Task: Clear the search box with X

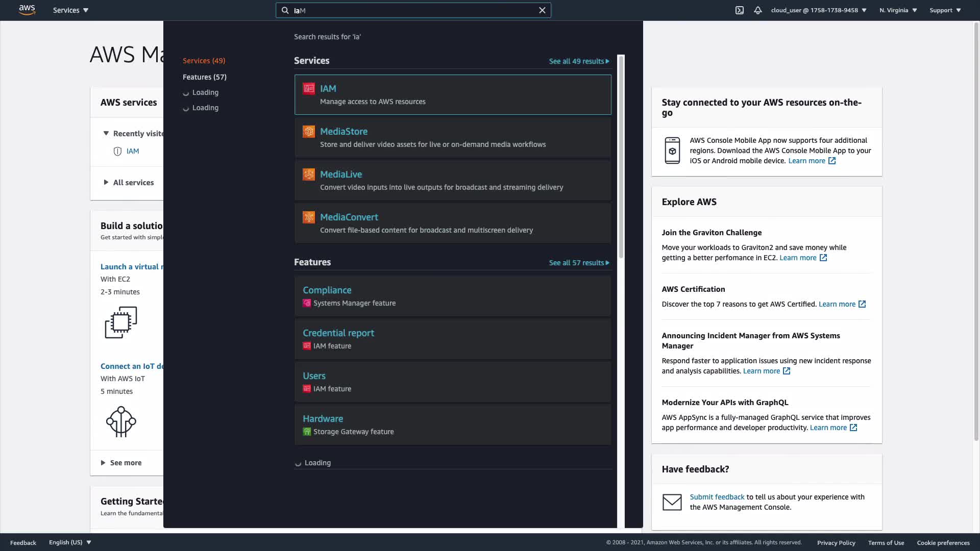Action: tap(542, 10)
